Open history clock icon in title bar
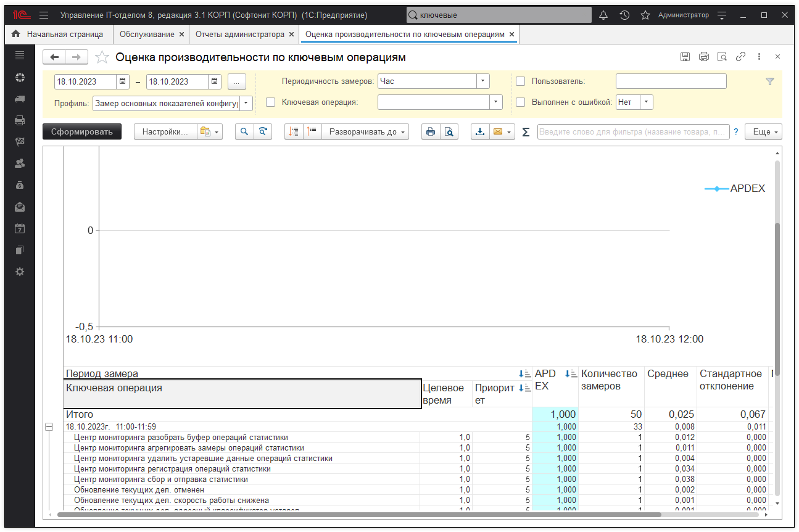The height and width of the screenshot is (532, 799). point(624,15)
